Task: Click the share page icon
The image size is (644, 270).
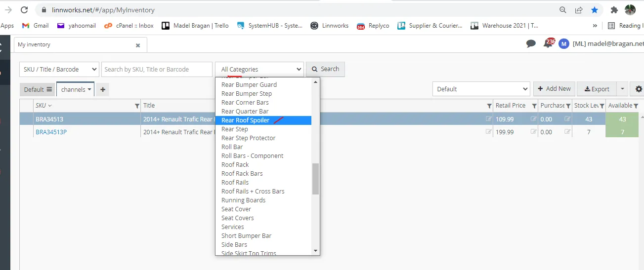Action: (579, 10)
